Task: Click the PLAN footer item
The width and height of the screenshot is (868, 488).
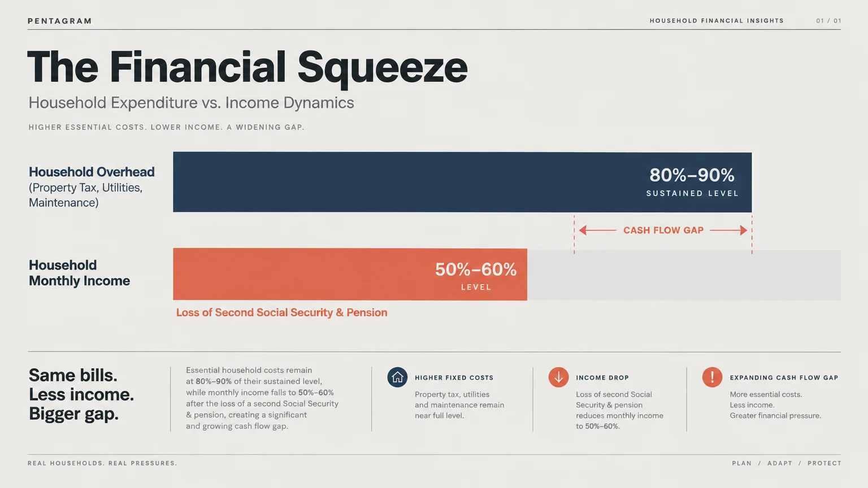Action: pyautogui.click(x=742, y=463)
